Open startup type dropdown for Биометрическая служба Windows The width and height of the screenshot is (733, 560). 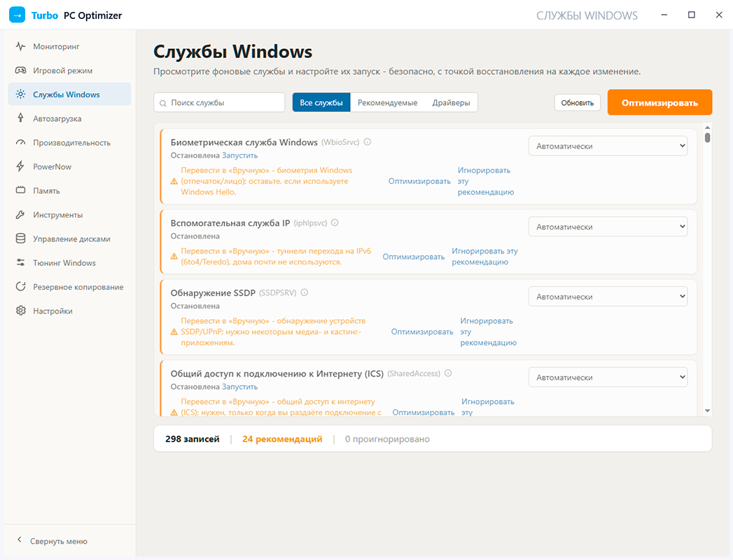pos(608,146)
